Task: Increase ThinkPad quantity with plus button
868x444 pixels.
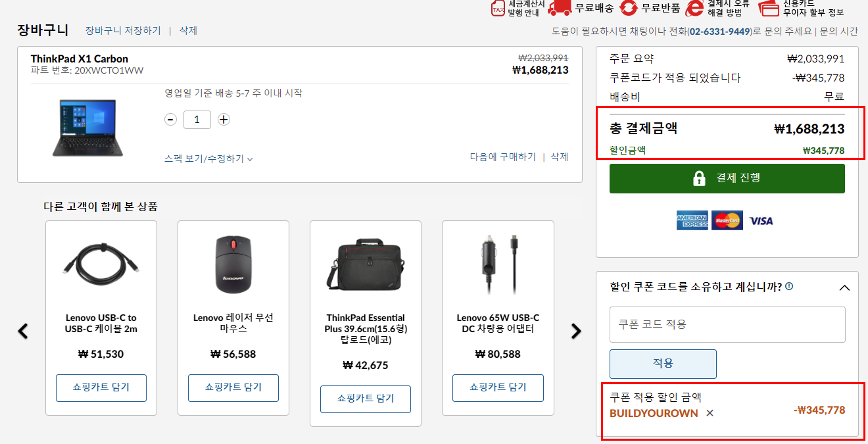Action: (x=224, y=119)
